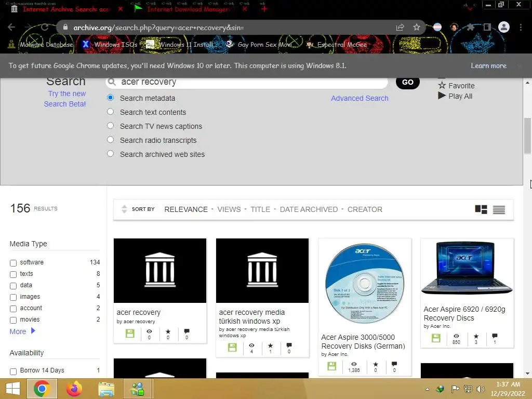Select Search metadata radio button
532x399 pixels.
coord(110,98)
